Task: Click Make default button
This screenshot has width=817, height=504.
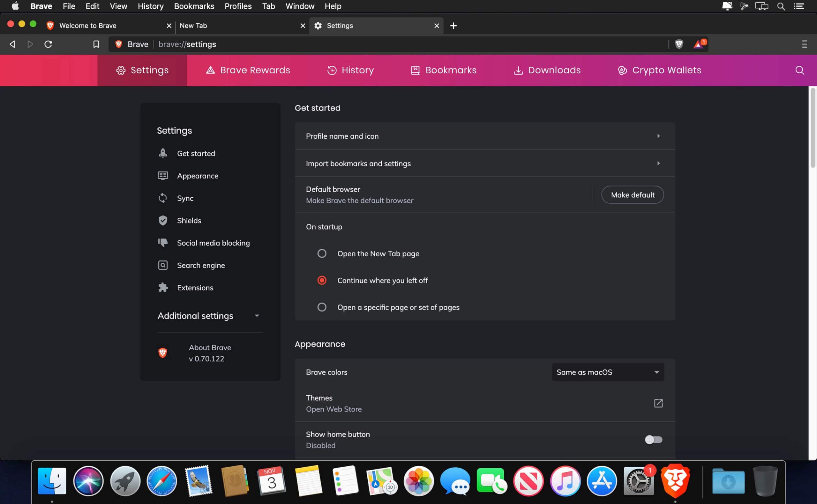Action: [x=633, y=194]
